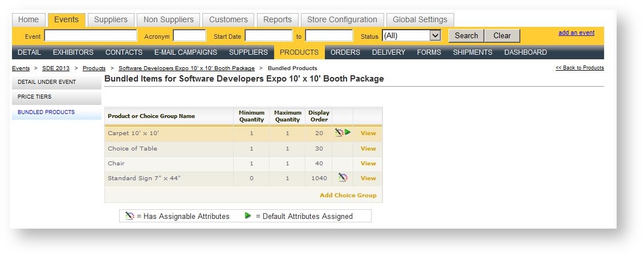View the Chair bundled item
The image size is (644, 256).
point(368,163)
